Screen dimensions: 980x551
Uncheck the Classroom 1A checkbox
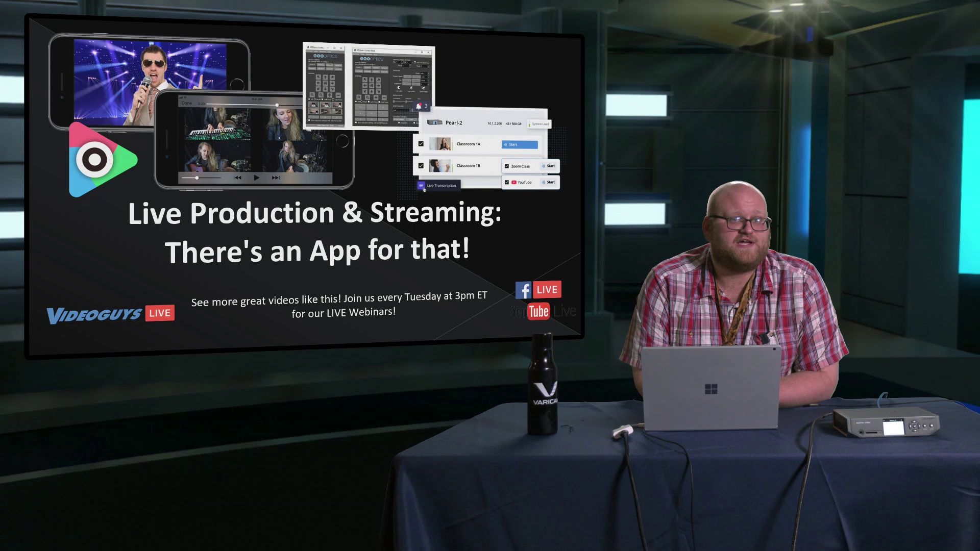421,144
